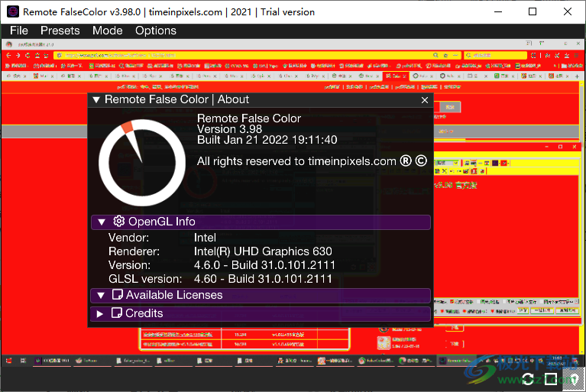
Task: Click 'All rights reserved to timeinpixels.com' text
Action: [x=296, y=161]
